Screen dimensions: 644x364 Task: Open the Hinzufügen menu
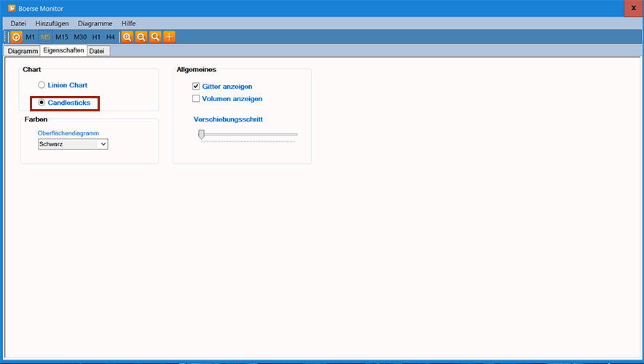(x=52, y=23)
